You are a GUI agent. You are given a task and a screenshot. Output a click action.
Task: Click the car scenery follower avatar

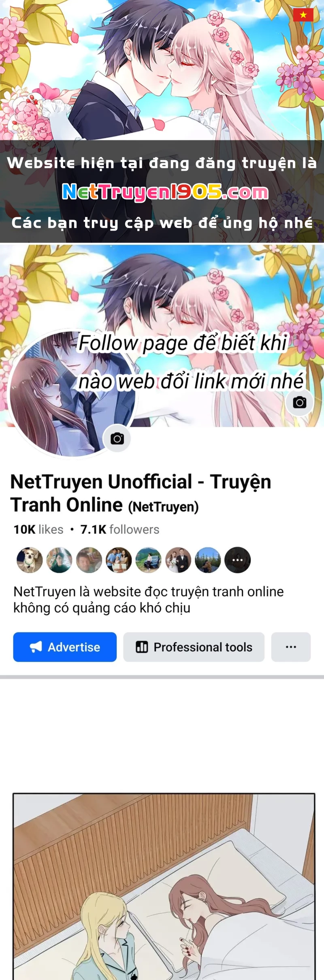click(x=148, y=560)
